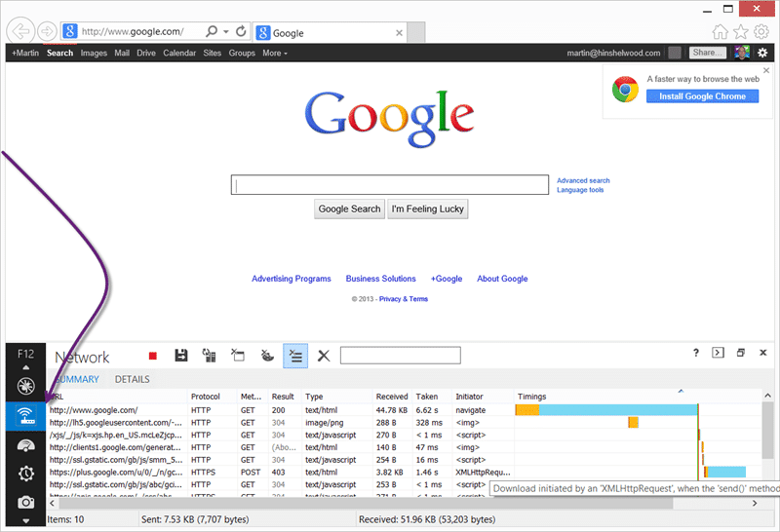Open +Martin in Google bar
780x532 pixels.
click(x=25, y=53)
